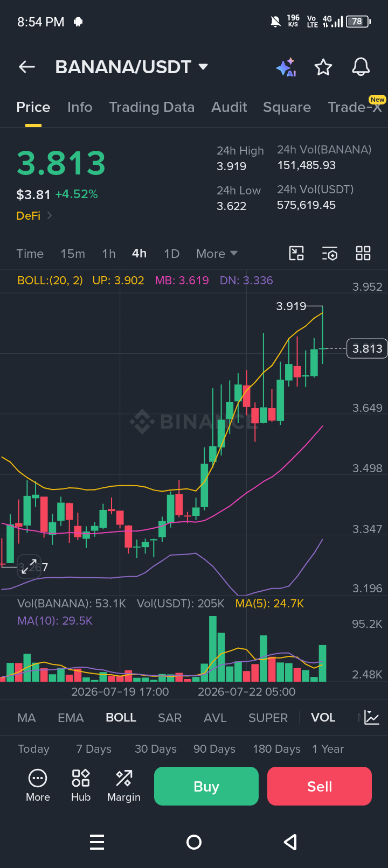Select the Time line chart interval
388x868 pixels.
(30, 254)
